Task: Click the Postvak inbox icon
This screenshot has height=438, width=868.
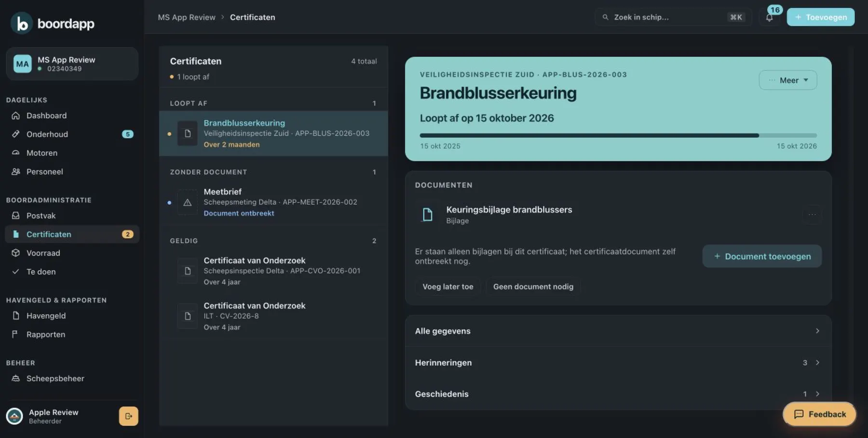Action: 16,216
